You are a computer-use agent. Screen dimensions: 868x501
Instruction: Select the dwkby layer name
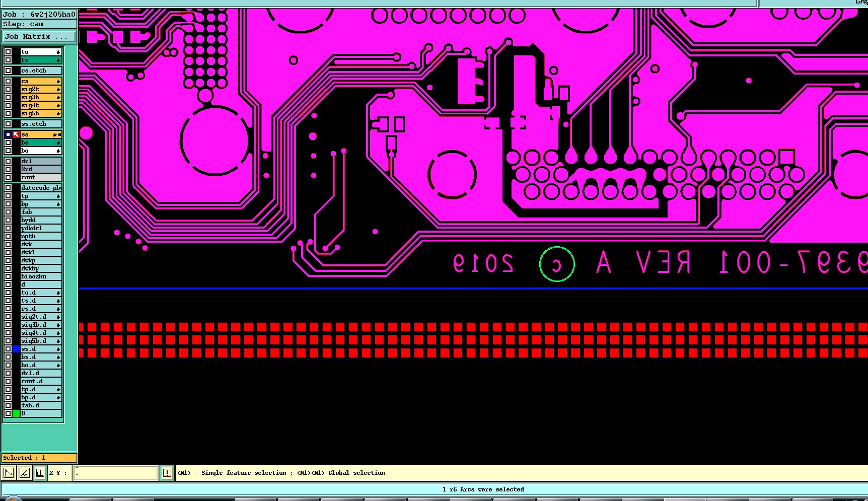pos(41,268)
